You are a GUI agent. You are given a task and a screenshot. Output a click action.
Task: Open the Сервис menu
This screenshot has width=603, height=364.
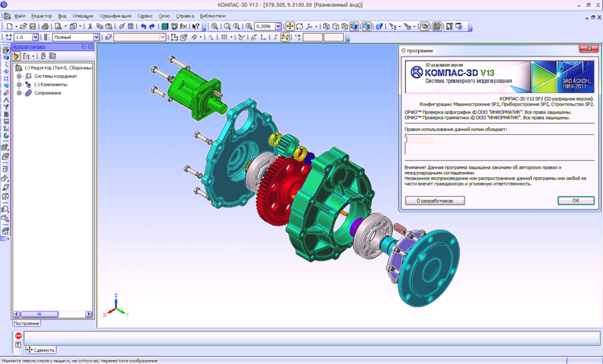pyautogui.click(x=144, y=16)
